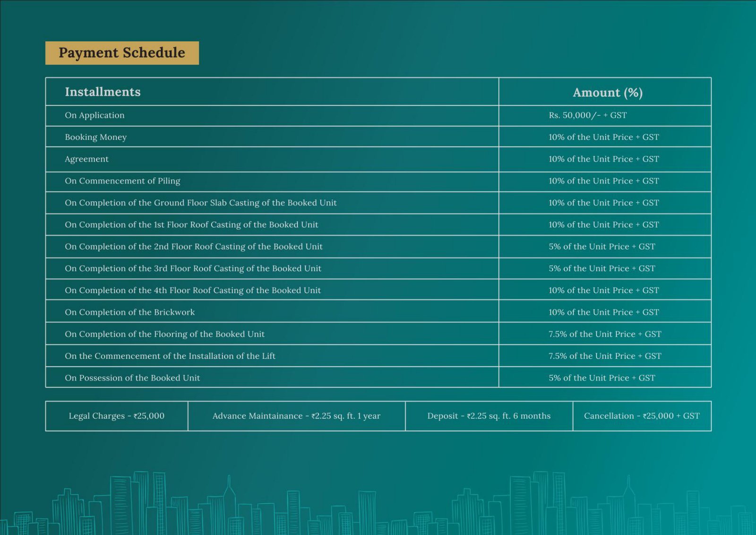Screen dimensions: 756x535
Task: Click 5% amount for Possession row
Action: [602, 378]
